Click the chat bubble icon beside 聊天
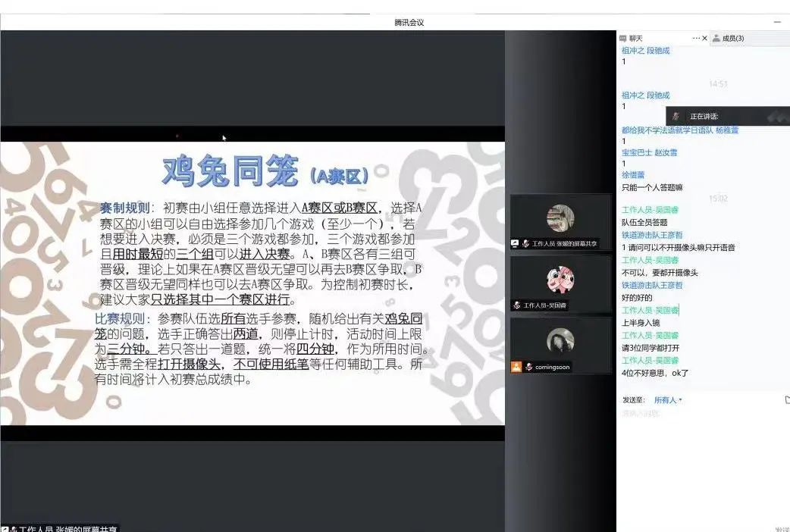 click(x=623, y=38)
